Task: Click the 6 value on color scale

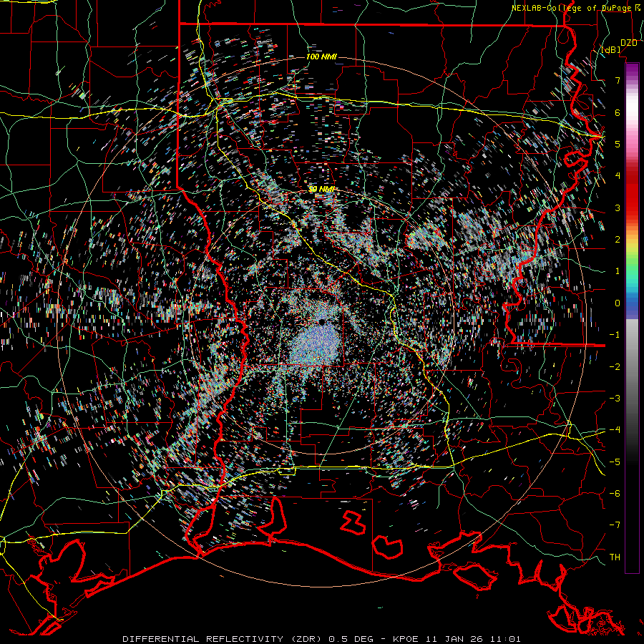Action: pos(618,112)
